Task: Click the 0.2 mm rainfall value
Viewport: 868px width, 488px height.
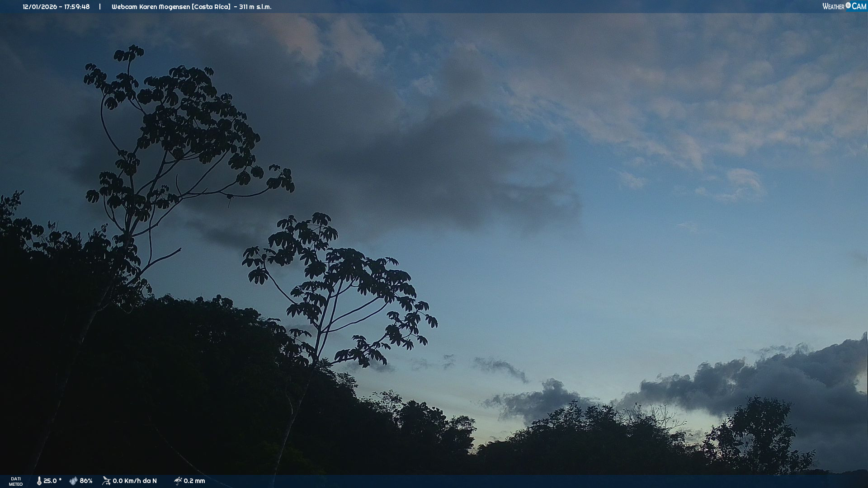Action: point(194,481)
